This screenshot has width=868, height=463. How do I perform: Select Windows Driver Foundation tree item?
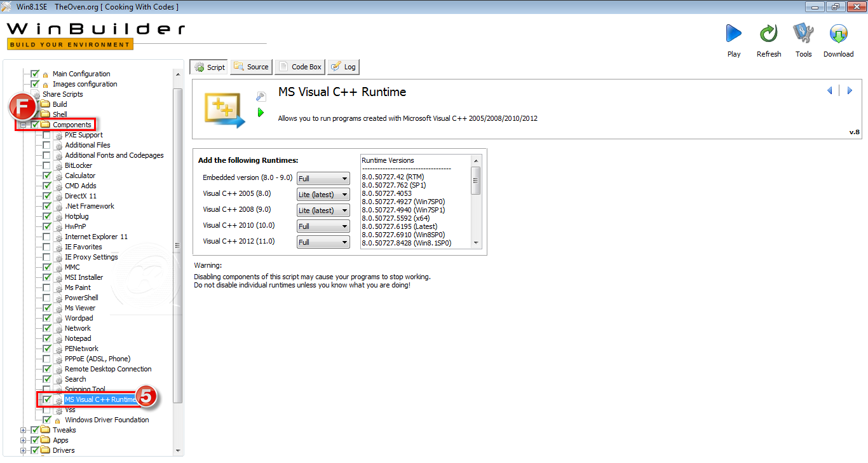click(x=107, y=420)
